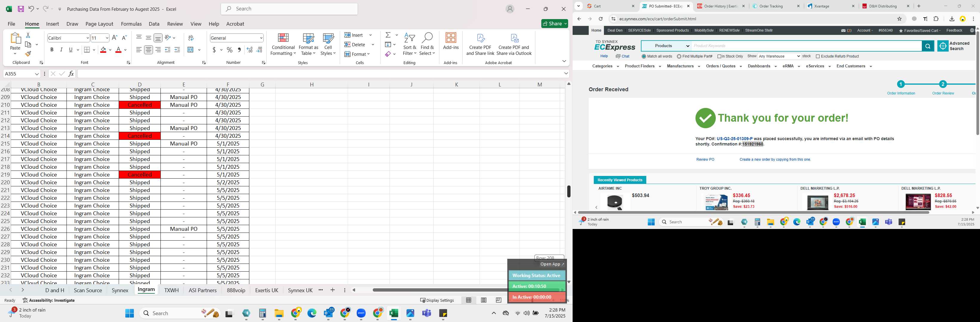Click the Wrap Text icon
980x322 pixels.
pos(191,38)
